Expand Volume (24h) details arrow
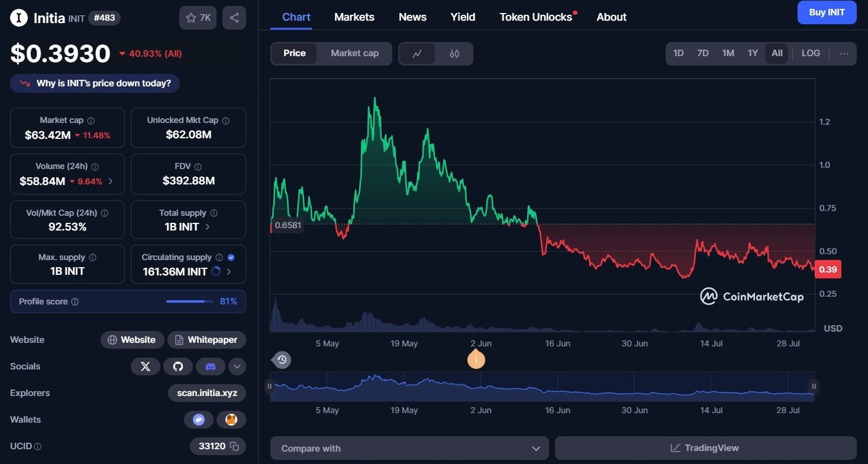The width and height of the screenshot is (868, 464). point(111,181)
